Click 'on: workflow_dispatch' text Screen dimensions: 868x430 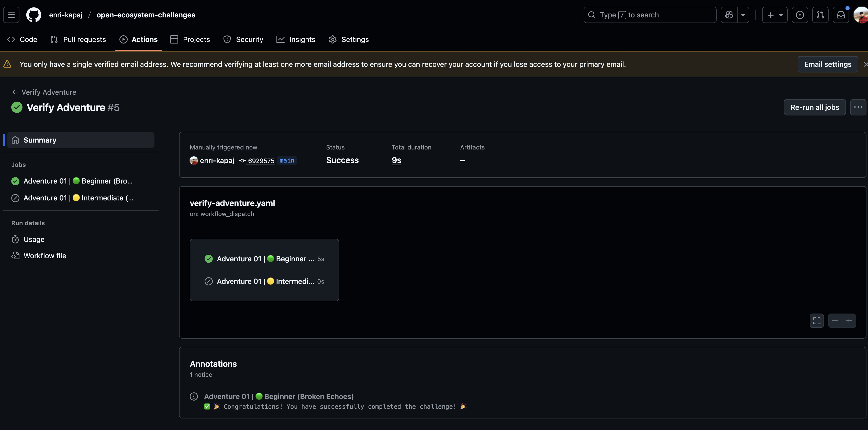(x=222, y=214)
